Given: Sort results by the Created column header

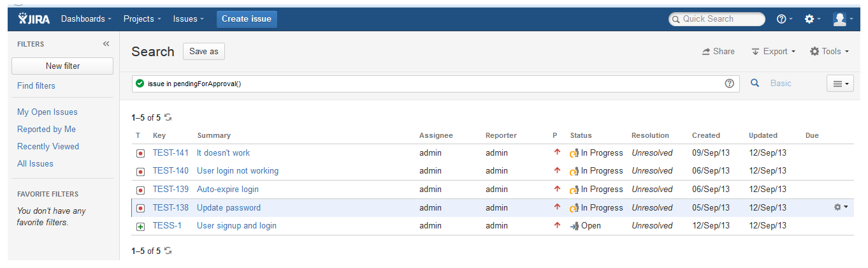Looking at the screenshot, I should pos(706,135).
